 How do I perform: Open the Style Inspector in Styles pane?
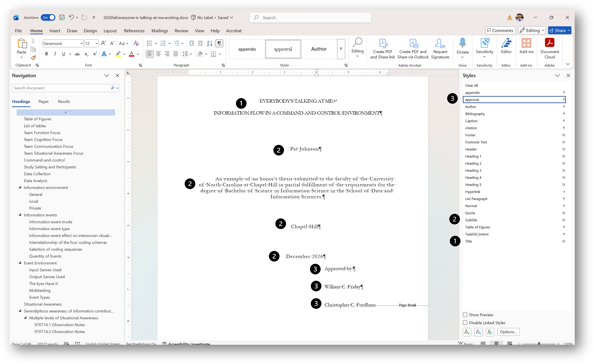(479, 332)
